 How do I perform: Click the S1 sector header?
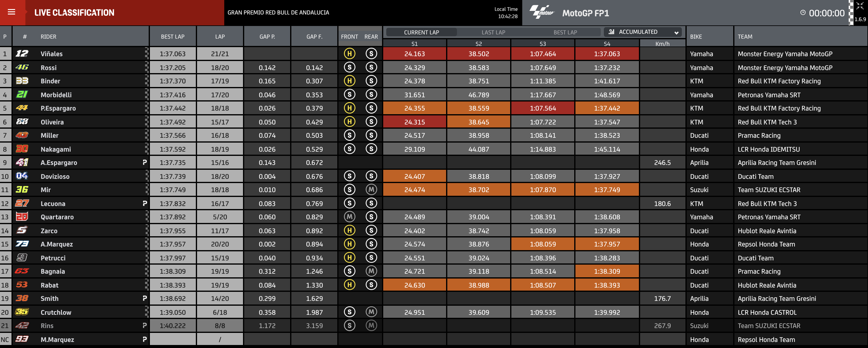[414, 43]
